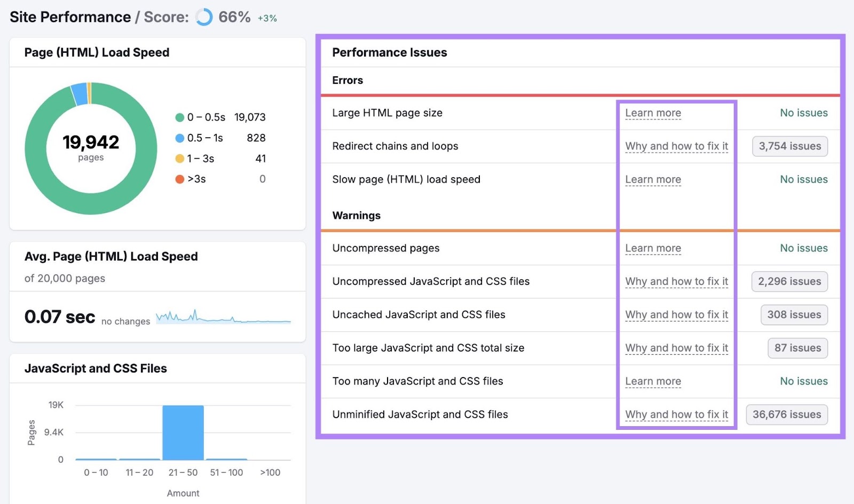
Task: Open Why and how to fix Redirect chains
Action: [x=676, y=146]
